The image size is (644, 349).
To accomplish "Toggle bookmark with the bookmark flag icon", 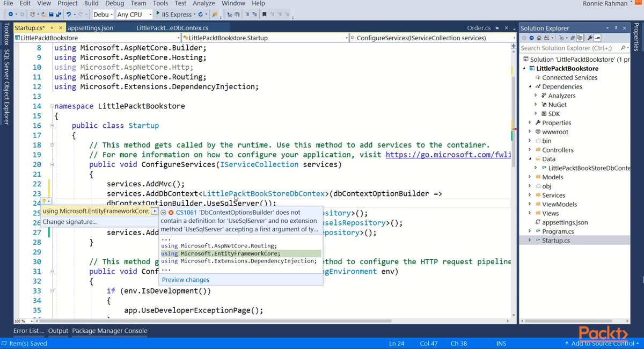I will click(x=264, y=14).
